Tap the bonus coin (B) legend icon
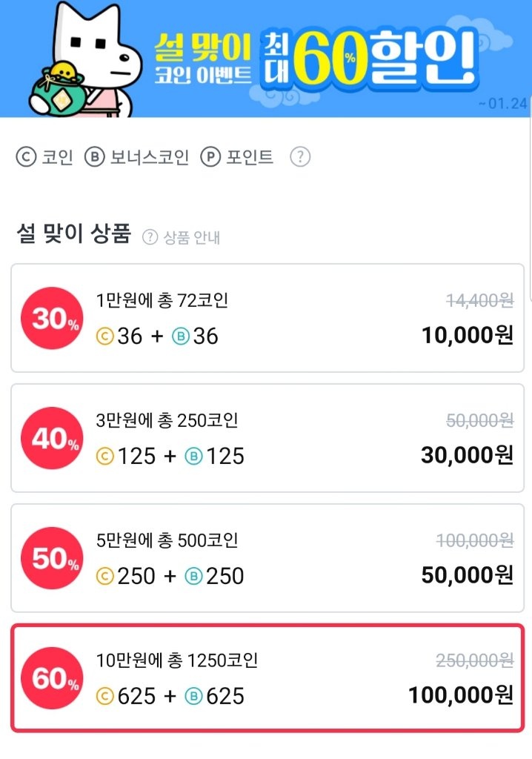Image resolution: width=532 pixels, height=759 pixels. click(94, 157)
